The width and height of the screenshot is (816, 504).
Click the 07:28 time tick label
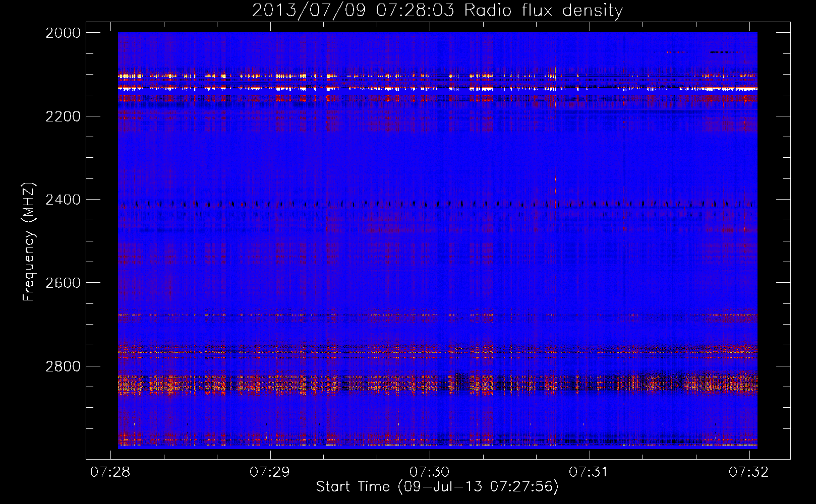[x=110, y=472]
